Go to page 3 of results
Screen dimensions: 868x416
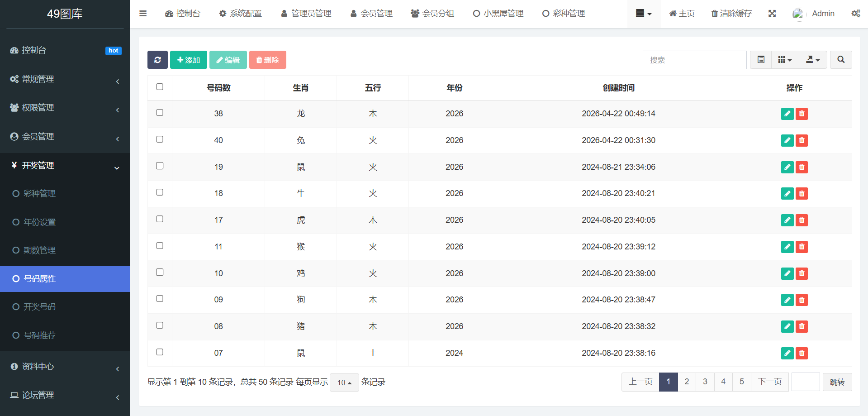[x=705, y=382]
